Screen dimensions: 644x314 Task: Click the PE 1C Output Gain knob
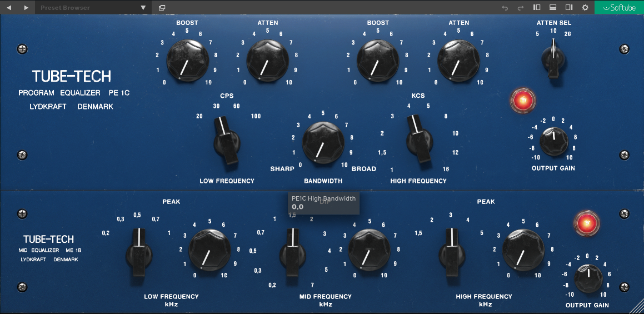(553, 141)
